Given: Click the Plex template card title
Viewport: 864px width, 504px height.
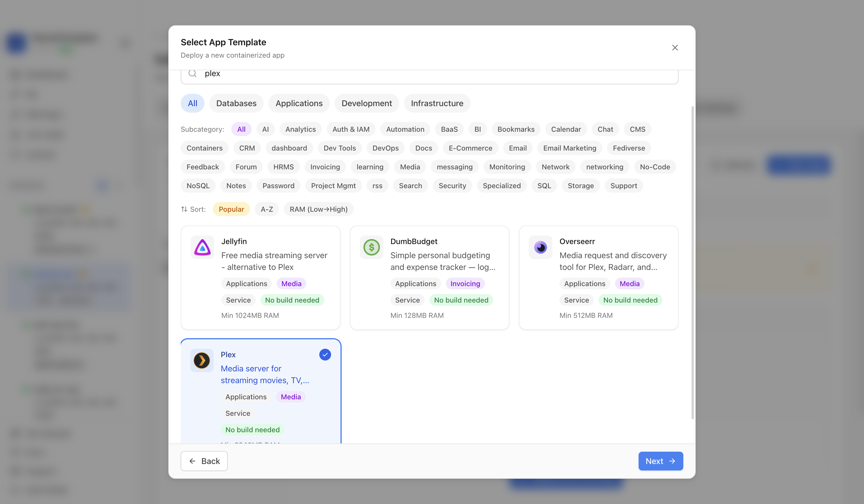Looking at the screenshot, I should [x=228, y=355].
